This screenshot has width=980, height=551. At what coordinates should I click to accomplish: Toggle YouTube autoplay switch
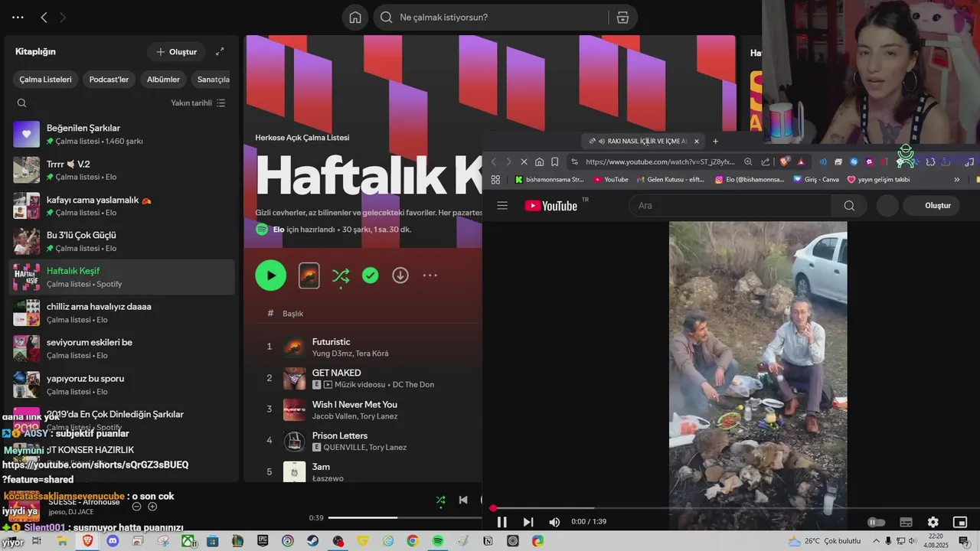point(876,522)
